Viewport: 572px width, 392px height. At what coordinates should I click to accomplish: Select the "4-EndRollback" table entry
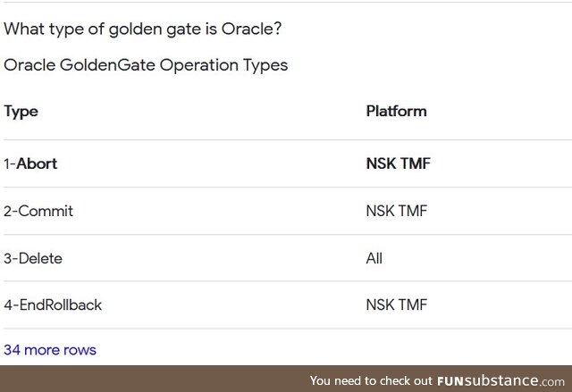point(53,304)
